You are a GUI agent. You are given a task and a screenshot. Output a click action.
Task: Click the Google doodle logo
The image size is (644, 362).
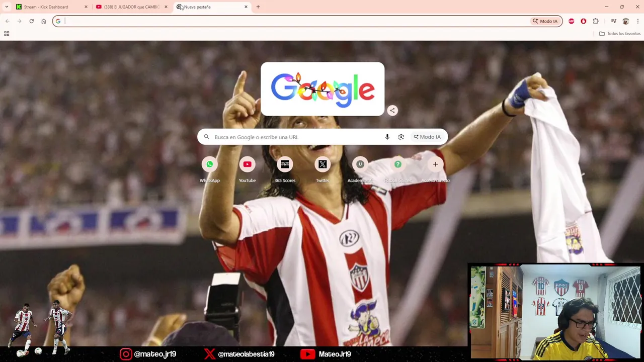coord(323,89)
